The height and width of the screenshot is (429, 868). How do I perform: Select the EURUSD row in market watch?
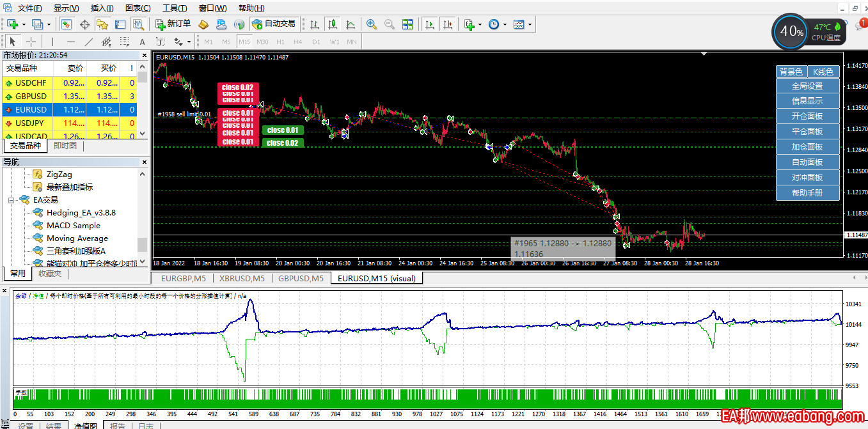click(68, 110)
